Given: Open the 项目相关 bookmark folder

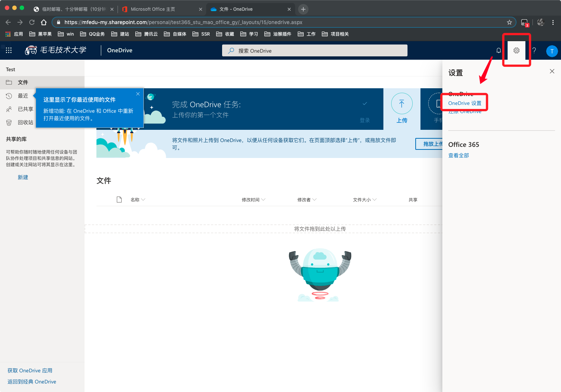Looking at the screenshot, I should pyautogui.click(x=335, y=34).
